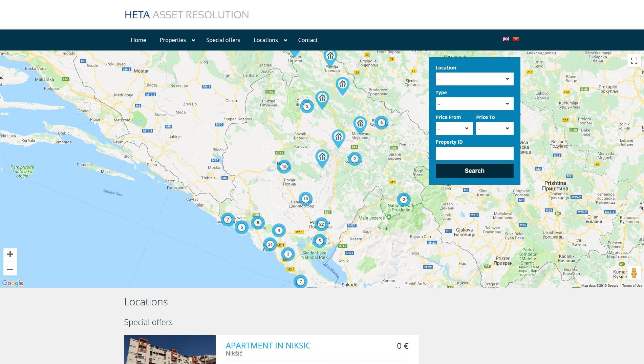Open Contact page

point(308,40)
